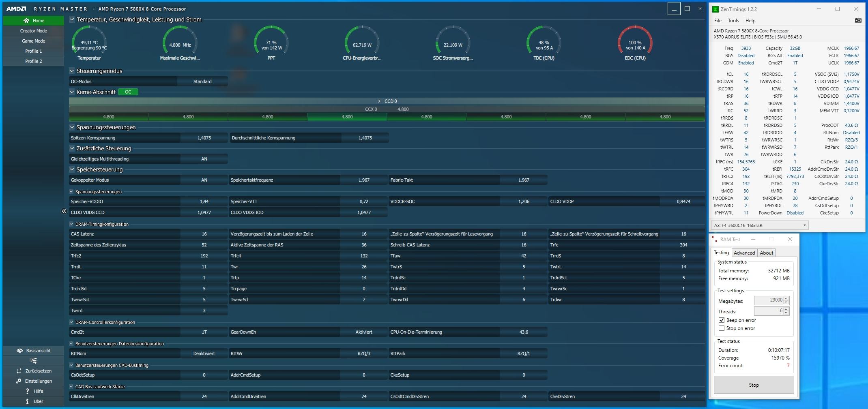The height and width of the screenshot is (409, 868).
Task: Click the first core 4.800 frequency bar
Action: pos(109,117)
